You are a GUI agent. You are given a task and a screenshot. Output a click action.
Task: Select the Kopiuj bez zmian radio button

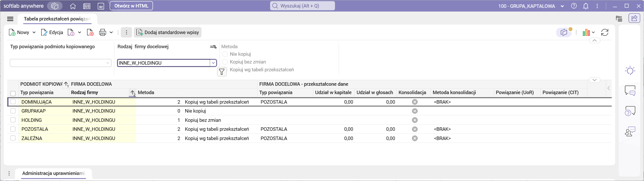[225, 62]
